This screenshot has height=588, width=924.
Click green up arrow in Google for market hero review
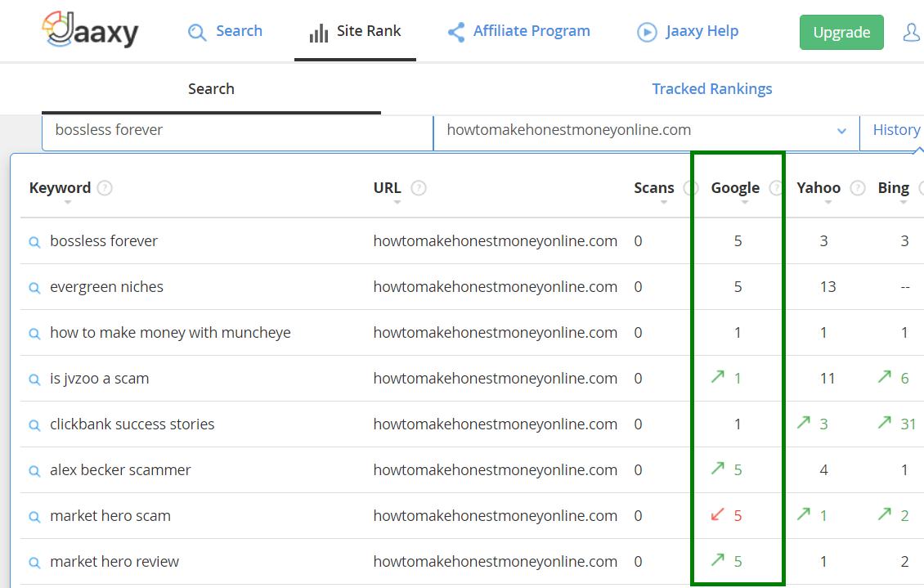tap(717, 559)
